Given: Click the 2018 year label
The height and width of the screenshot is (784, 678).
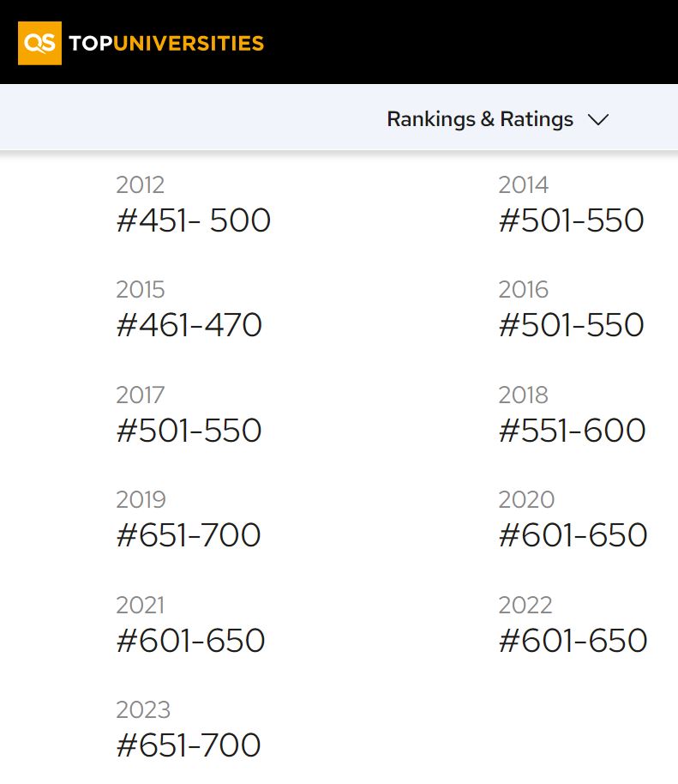Looking at the screenshot, I should pyautogui.click(x=523, y=395).
